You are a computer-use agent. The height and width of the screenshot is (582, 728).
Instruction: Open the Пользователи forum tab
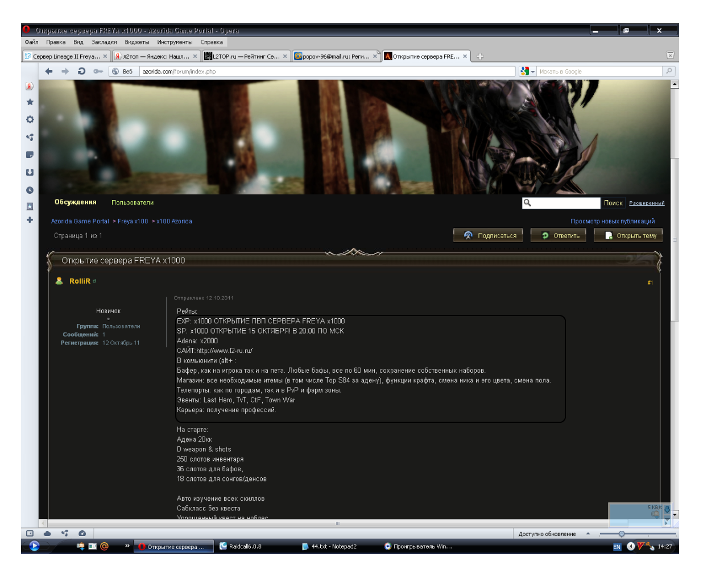click(133, 202)
